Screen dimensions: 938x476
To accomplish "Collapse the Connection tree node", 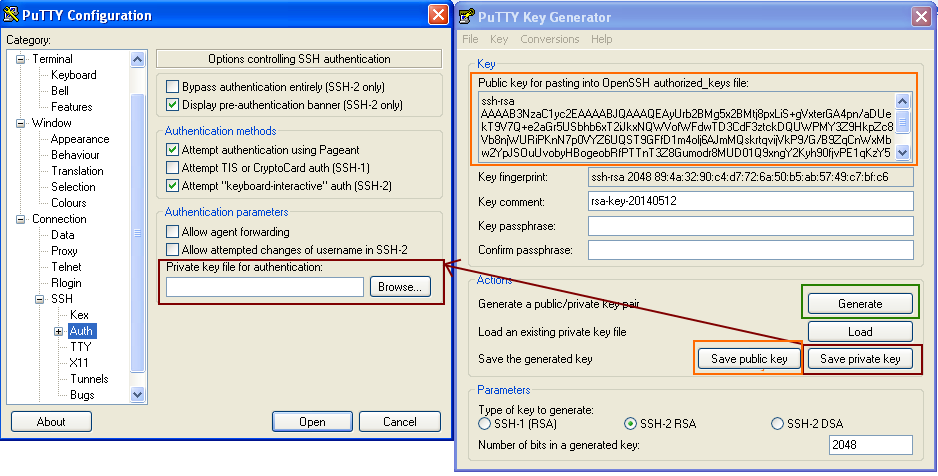I will coord(21,219).
